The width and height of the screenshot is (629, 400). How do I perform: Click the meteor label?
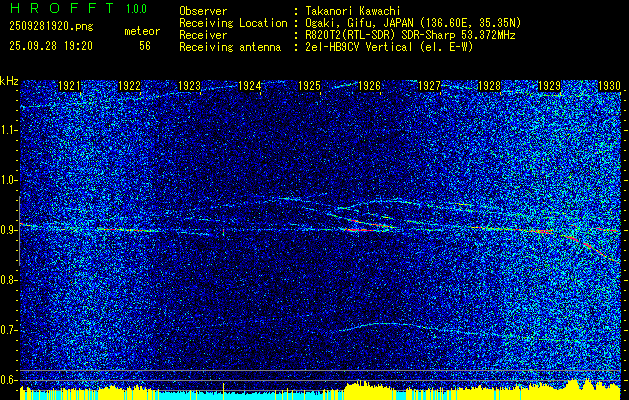[142, 31]
